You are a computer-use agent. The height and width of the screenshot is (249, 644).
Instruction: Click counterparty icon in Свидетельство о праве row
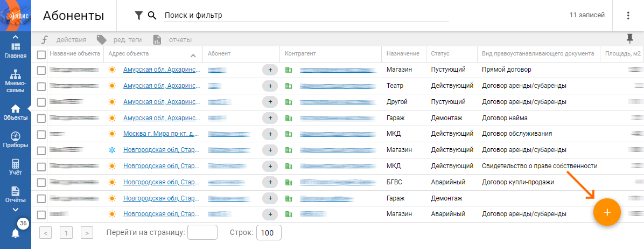pos(289,166)
